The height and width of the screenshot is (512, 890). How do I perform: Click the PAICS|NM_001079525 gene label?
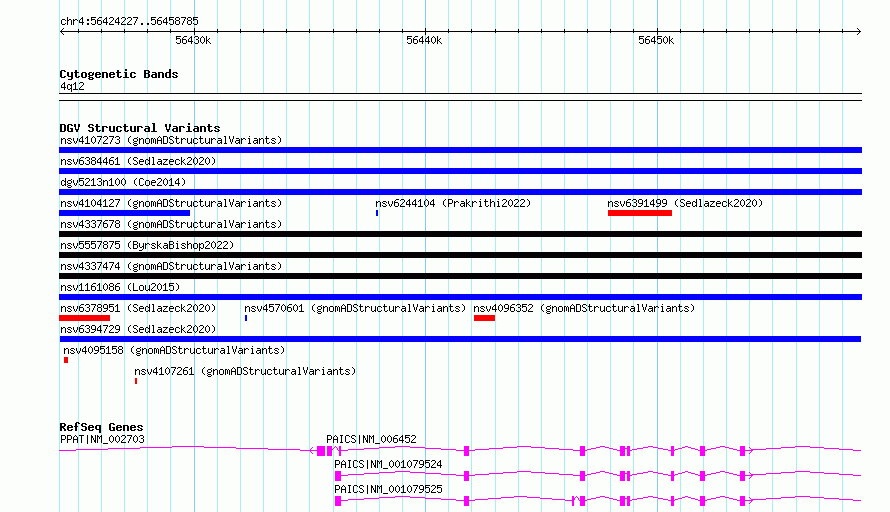pos(388,489)
